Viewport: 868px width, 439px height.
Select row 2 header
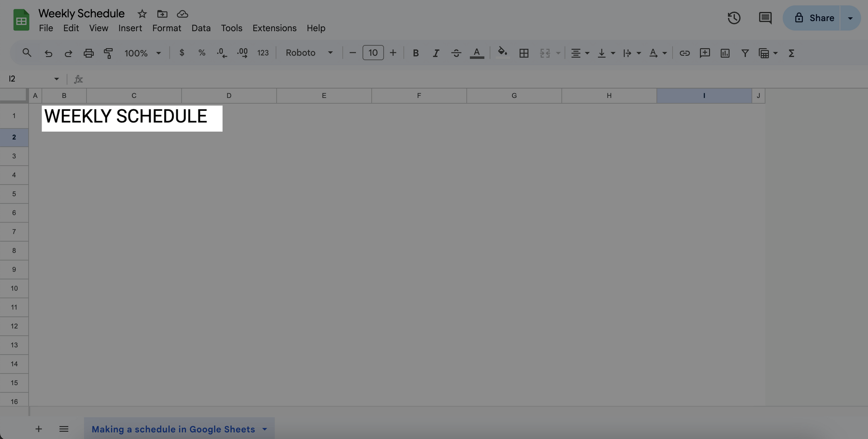click(x=14, y=137)
